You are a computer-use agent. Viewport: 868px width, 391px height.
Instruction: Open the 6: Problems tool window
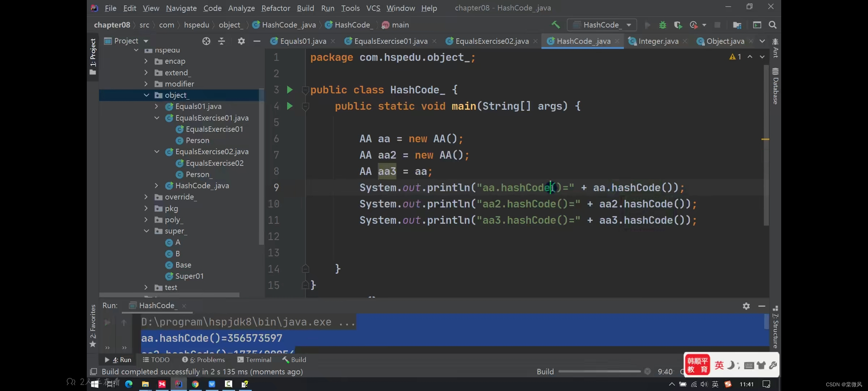pos(203,360)
